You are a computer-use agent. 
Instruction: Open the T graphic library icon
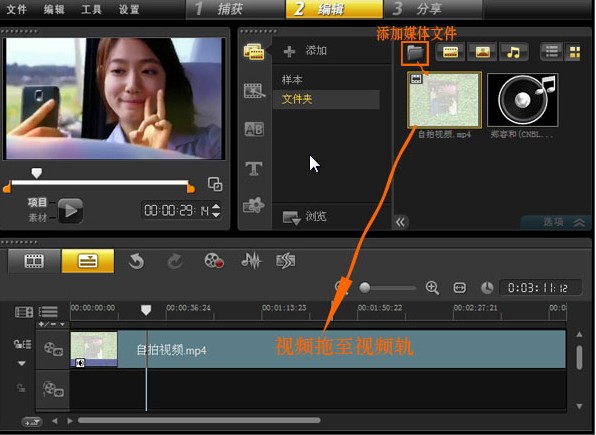(x=254, y=168)
